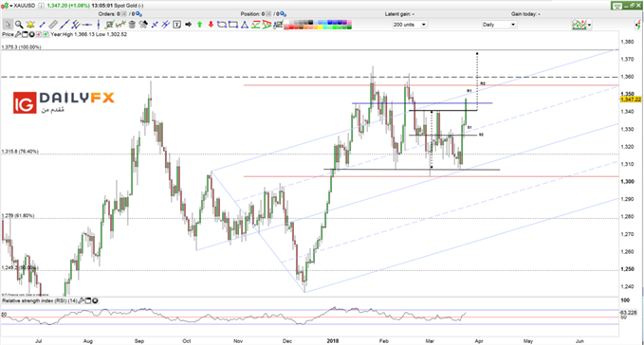Click the 'Year:High 1,366.13 Low 1,302.52' text
Viewport: 644px width, 345px height.
[x=89, y=34]
